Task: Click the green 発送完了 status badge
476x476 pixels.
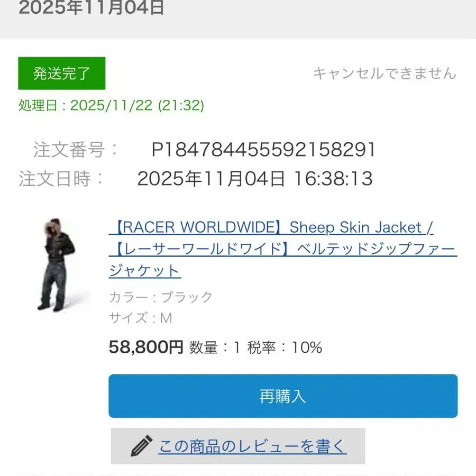Action: 62,73
